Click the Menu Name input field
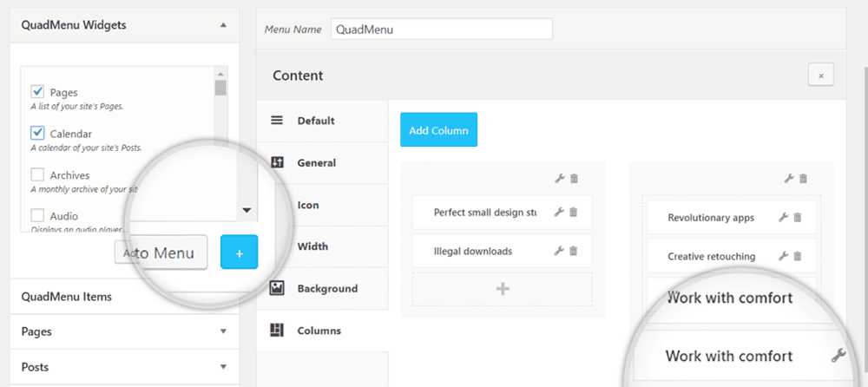 [441, 29]
